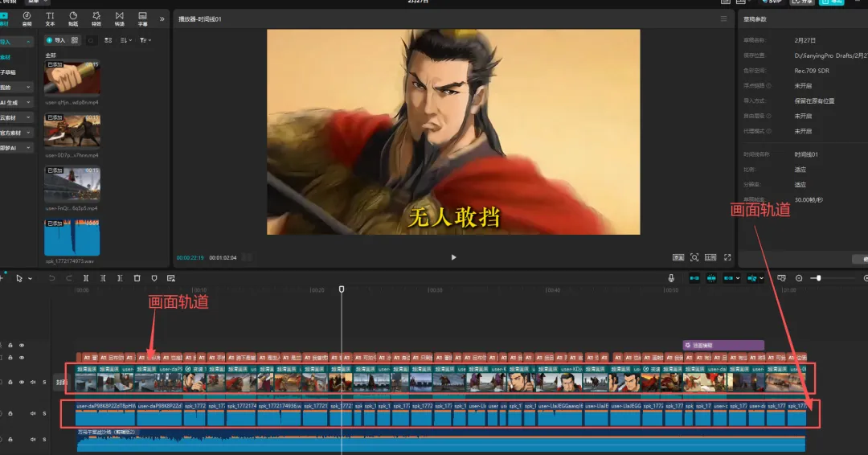Open the 转场 transitions tab

click(120, 18)
